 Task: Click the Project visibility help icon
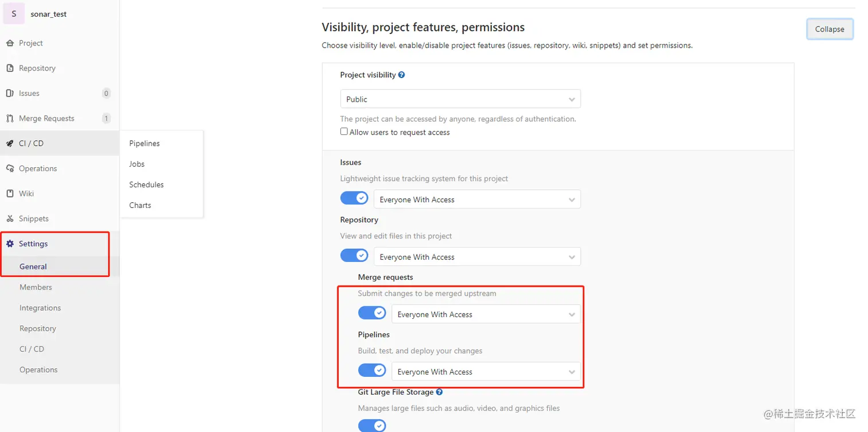coord(402,75)
